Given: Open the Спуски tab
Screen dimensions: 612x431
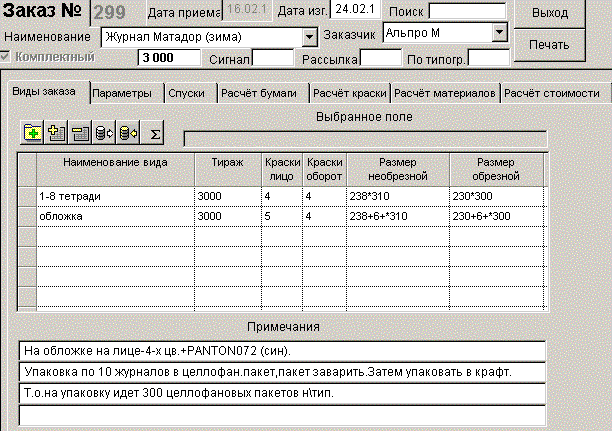Looking at the screenshot, I should (x=187, y=93).
